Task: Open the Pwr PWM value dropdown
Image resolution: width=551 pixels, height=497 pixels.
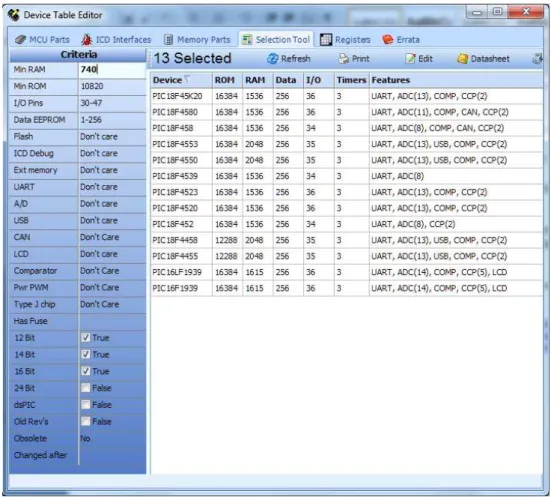Action: pyautogui.click(x=112, y=288)
